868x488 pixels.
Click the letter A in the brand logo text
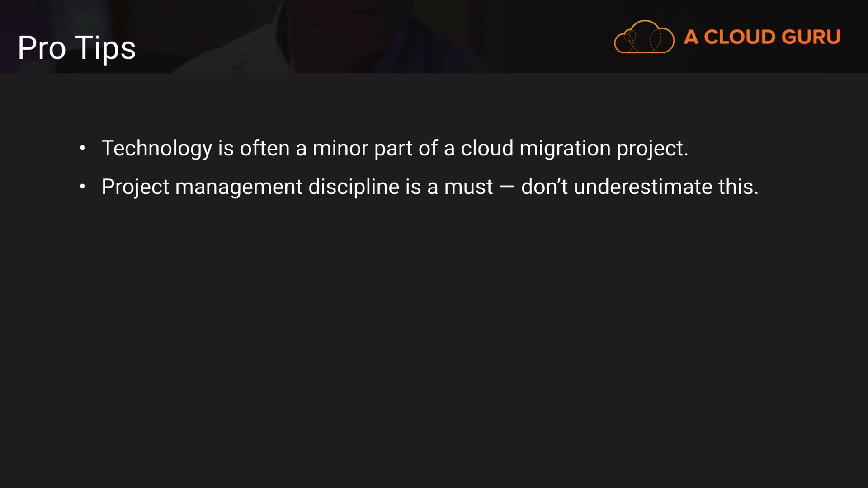[690, 37]
